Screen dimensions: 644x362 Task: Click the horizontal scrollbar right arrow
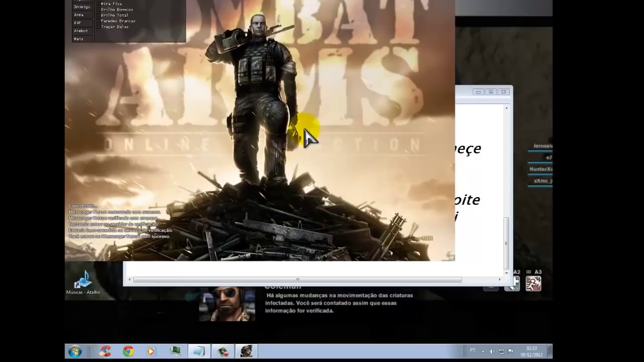tap(500, 280)
